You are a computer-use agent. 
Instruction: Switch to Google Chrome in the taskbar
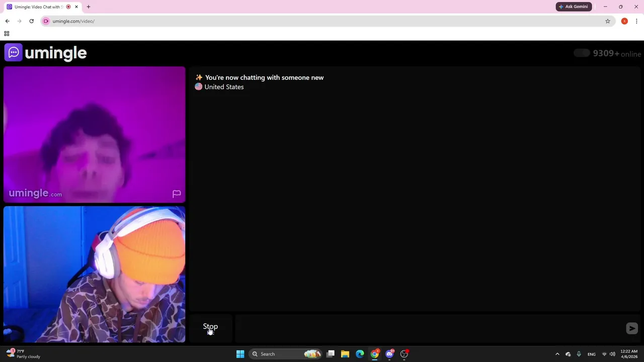[x=375, y=354]
